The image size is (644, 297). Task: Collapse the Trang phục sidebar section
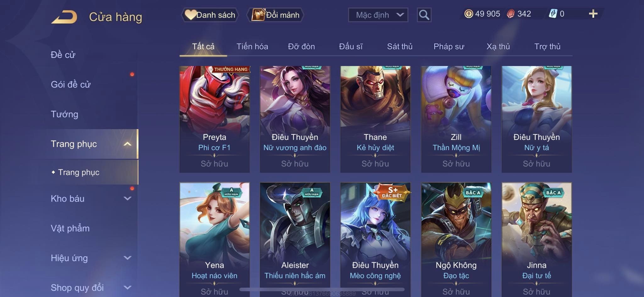127,144
